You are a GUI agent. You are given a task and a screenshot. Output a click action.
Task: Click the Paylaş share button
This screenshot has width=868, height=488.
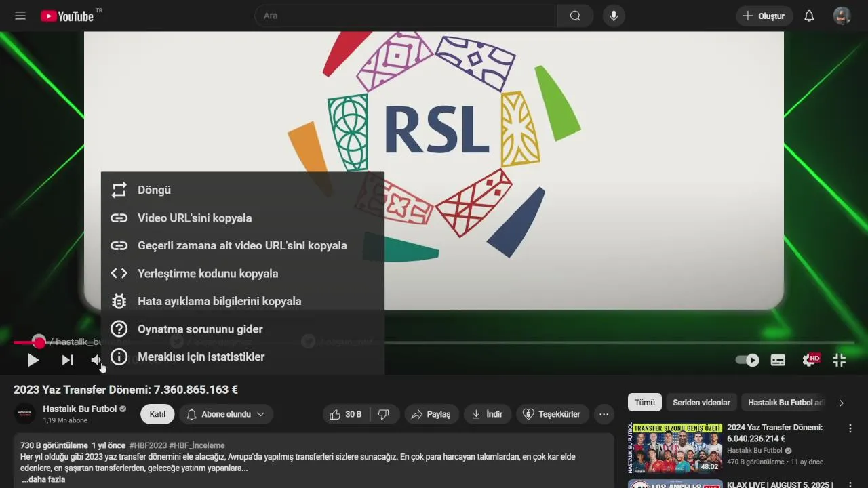pyautogui.click(x=431, y=414)
